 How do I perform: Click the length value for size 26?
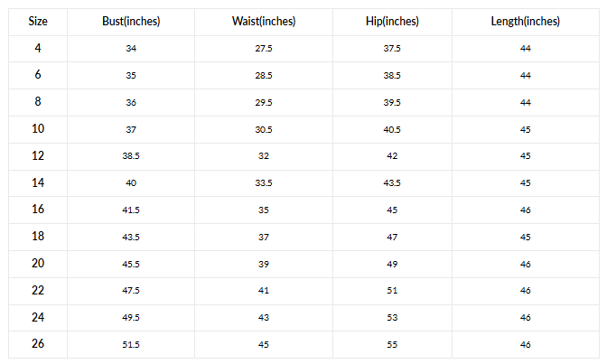coord(525,345)
